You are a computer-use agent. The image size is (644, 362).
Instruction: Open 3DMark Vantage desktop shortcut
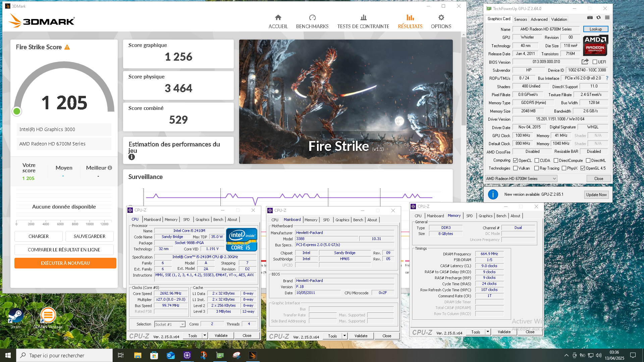pyautogui.click(x=48, y=318)
